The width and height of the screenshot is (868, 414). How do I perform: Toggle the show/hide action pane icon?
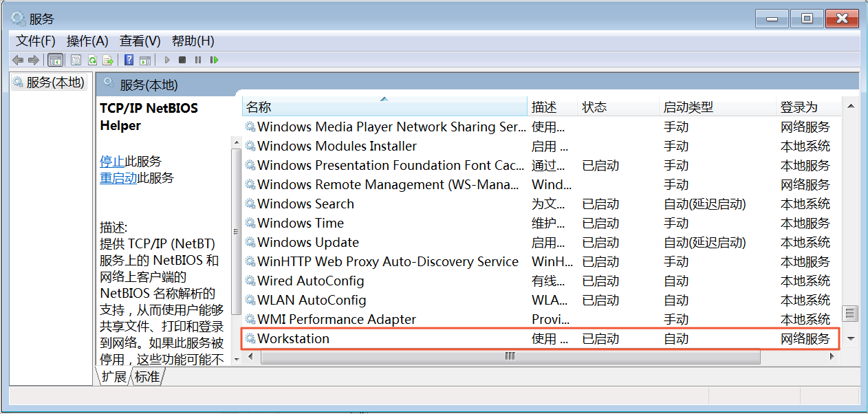point(145,60)
